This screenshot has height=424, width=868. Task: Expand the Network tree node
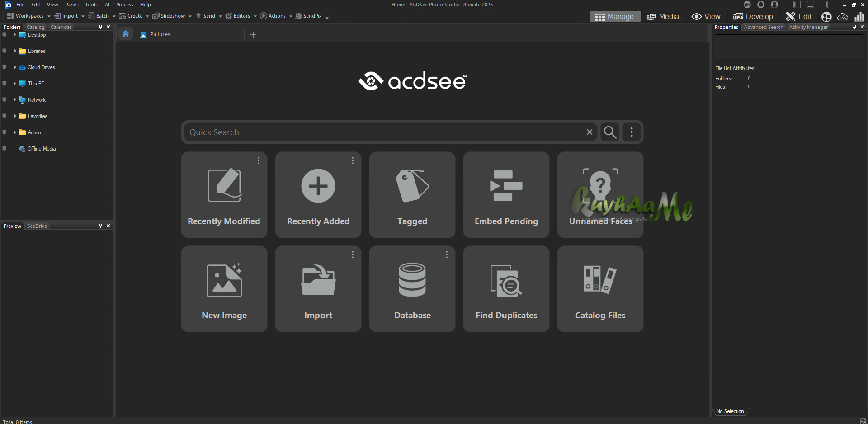click(15, 99)
